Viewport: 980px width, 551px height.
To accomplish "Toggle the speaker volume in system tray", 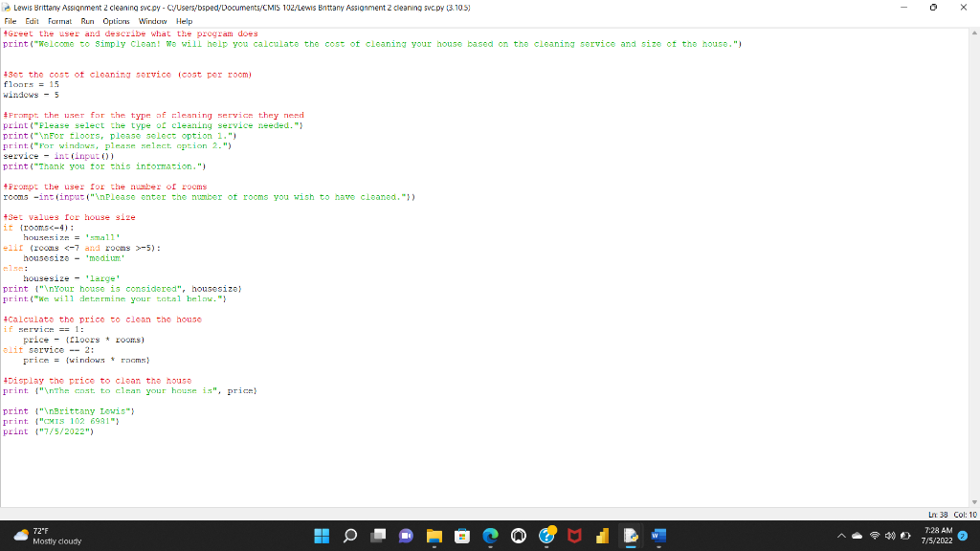I will point(890,536).
